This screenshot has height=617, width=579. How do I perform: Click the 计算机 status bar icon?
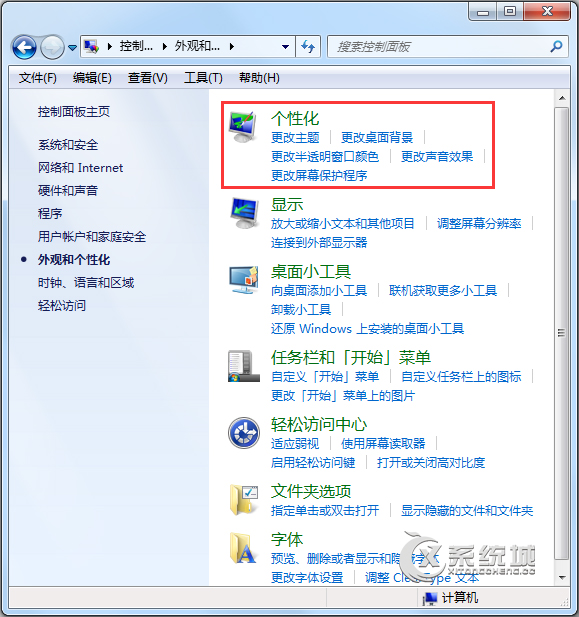pyautogui.click(x=430, y=598)
